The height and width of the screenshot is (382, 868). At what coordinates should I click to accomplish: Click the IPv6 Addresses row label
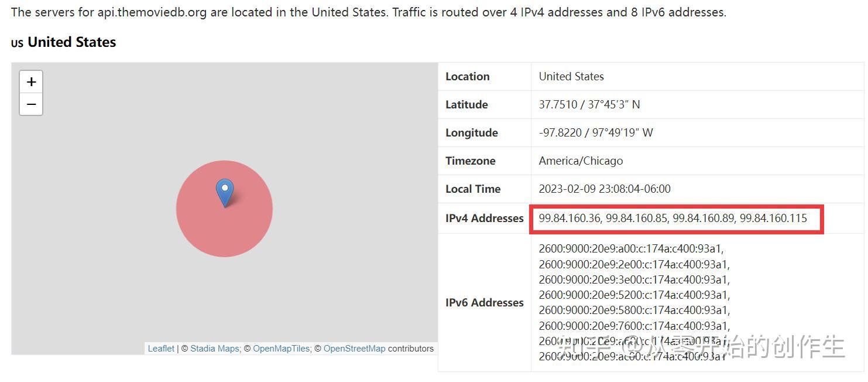pos(484,303)
